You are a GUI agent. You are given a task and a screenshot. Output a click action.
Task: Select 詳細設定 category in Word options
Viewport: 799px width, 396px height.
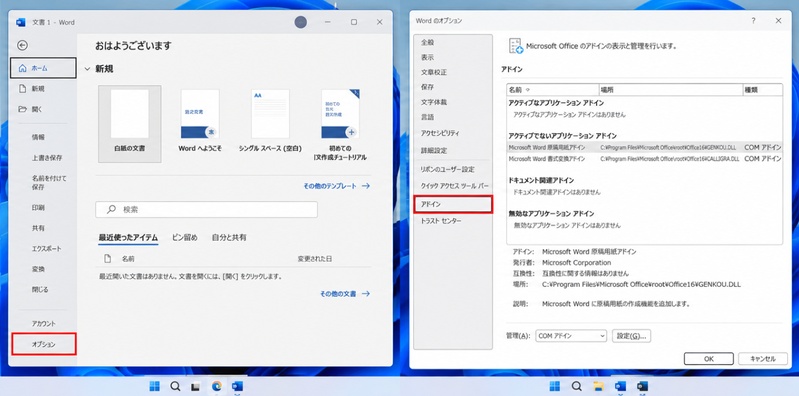434,151
